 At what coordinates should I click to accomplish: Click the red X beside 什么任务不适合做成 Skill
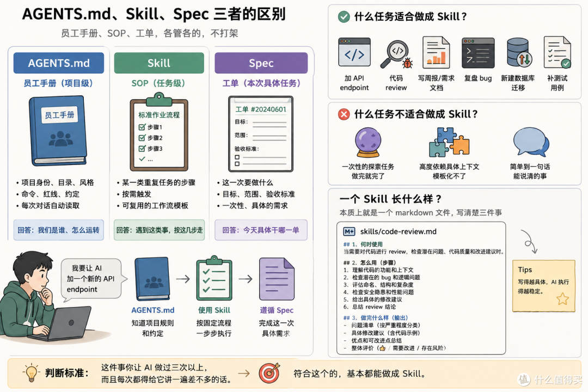click(x=344, y=114)
